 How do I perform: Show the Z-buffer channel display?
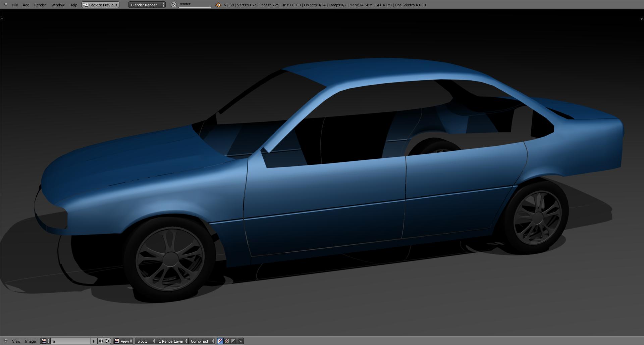point(240,341)
